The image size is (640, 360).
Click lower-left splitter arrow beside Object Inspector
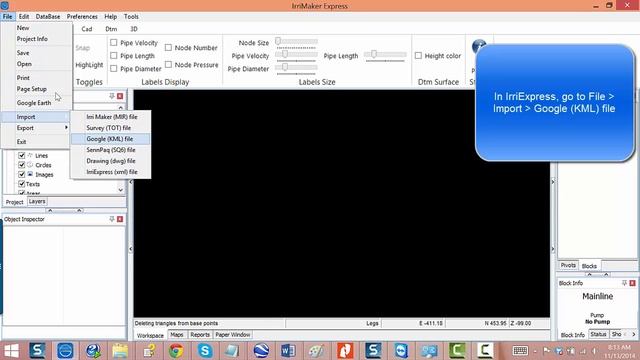(131, 249)
